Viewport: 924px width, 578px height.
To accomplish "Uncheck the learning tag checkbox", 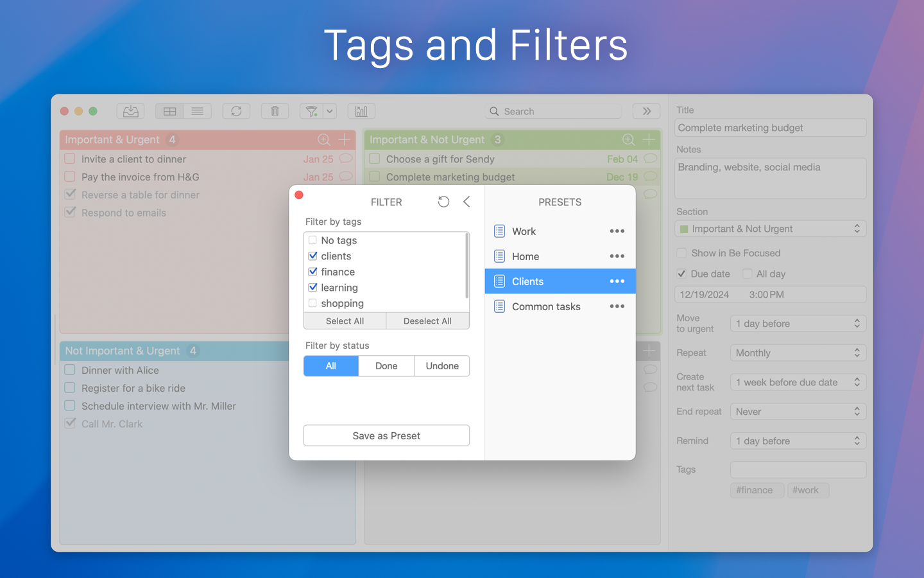I will tap(312, 287).
